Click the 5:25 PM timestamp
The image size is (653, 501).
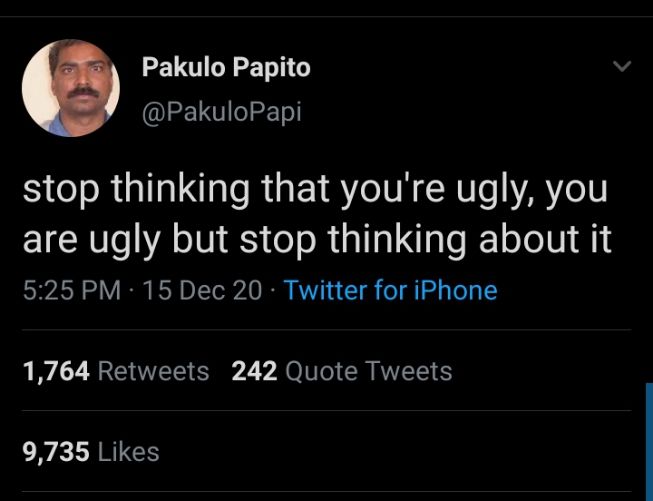coord(73,291)
